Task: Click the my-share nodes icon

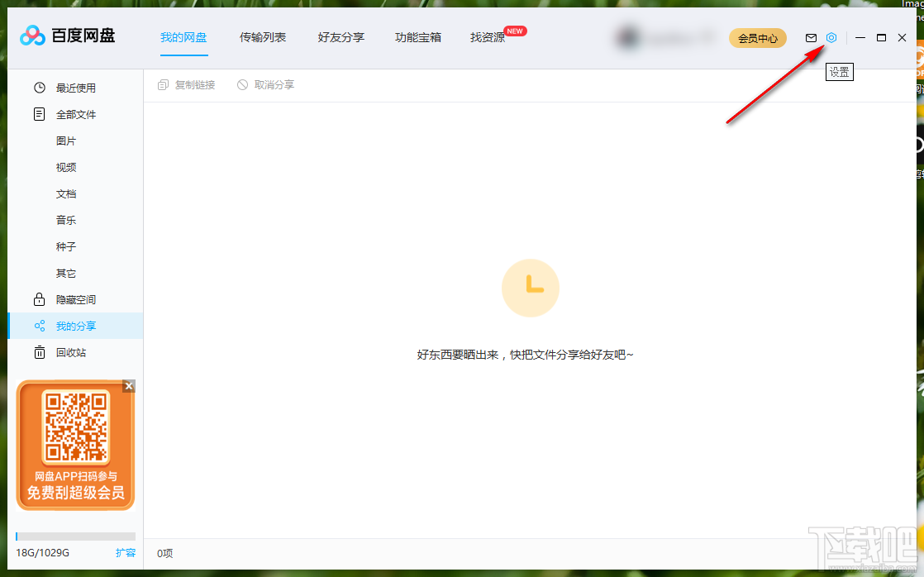Action: coord(40,326)
